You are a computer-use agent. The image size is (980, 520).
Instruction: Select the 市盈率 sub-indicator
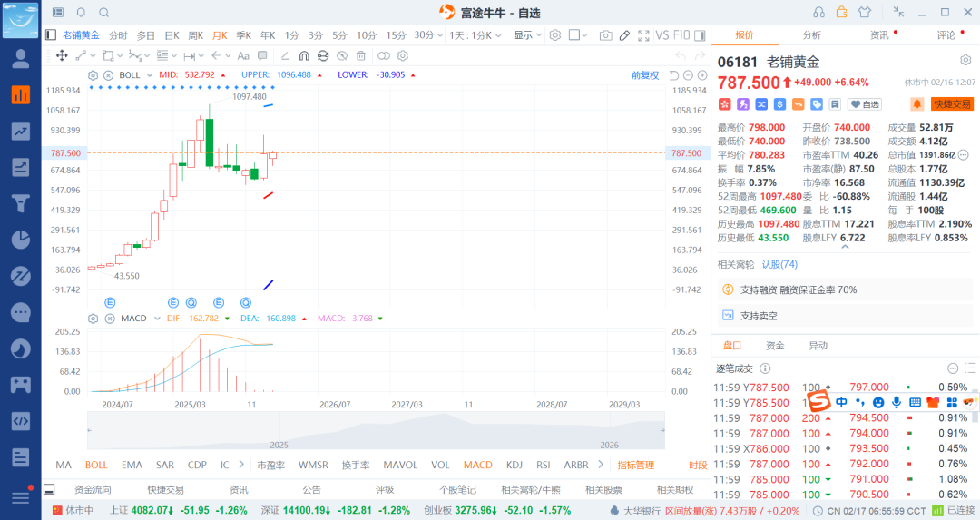[270, 465]
